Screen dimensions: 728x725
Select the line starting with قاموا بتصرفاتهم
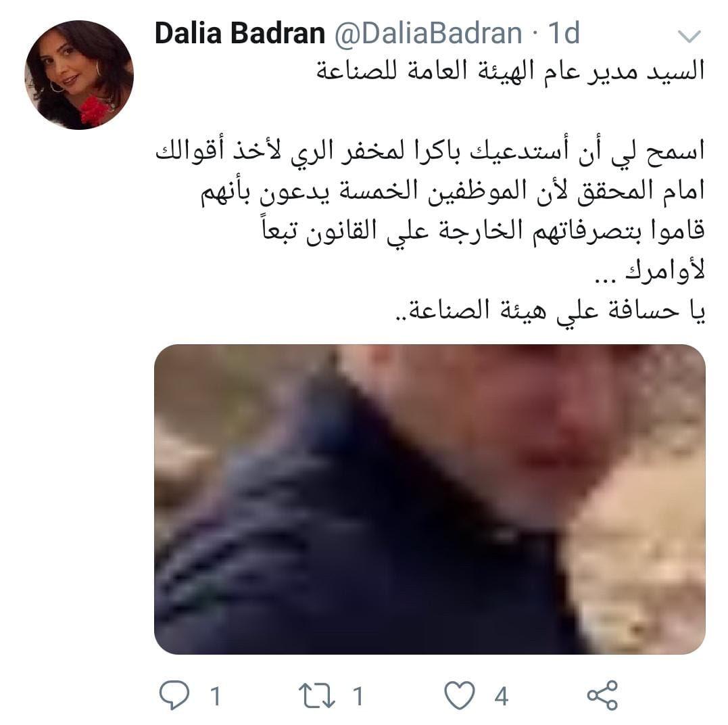coord(484,231)
